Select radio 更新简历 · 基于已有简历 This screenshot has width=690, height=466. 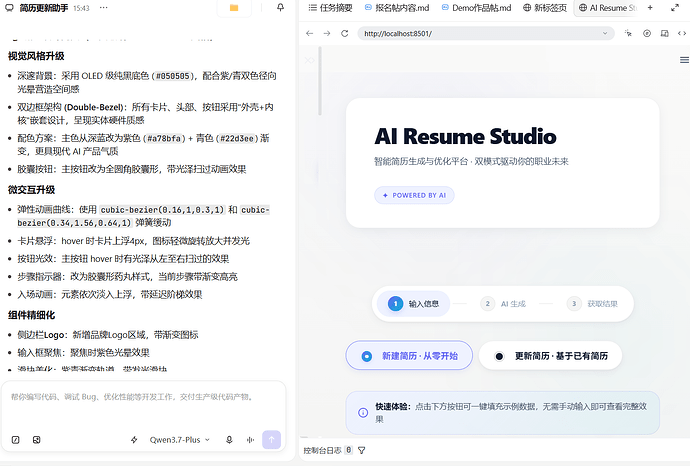pos(550,356)
